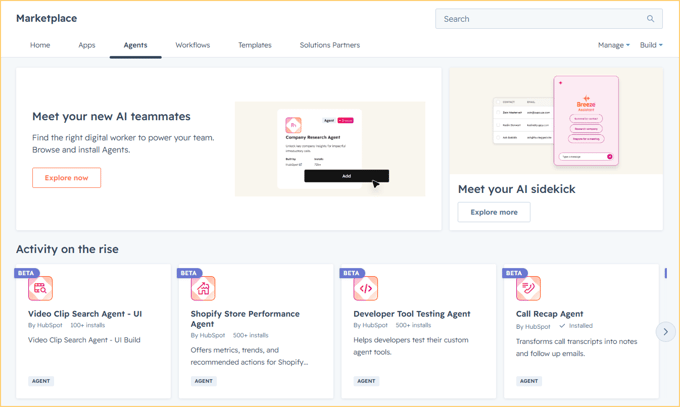
Task: Click AGENT tag on Video Clip Search card
Action: tap(41, 381)
